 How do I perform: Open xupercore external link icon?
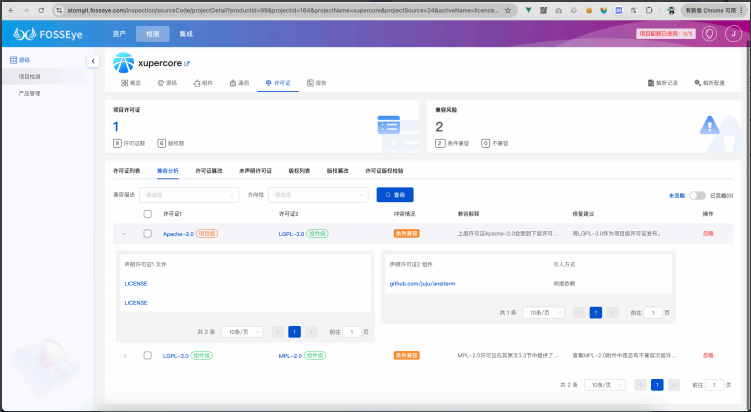pyautogui.click(x=187, y=63)
